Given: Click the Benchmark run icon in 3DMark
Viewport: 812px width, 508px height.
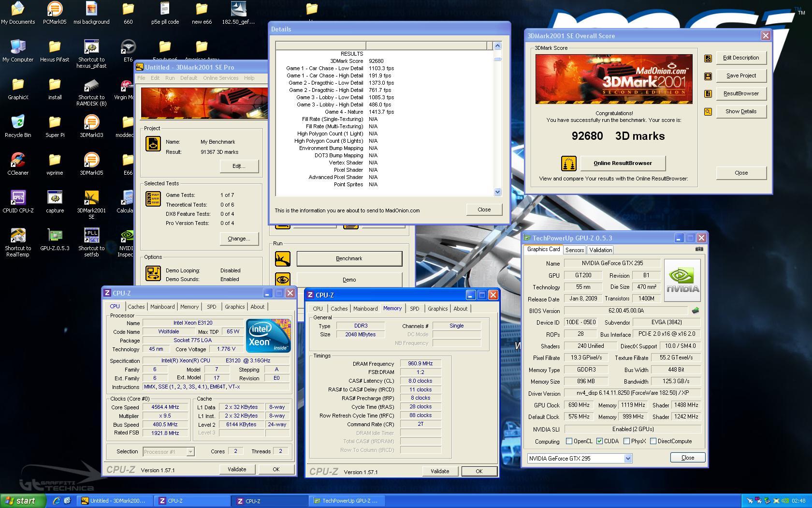Looking at the screenshot, I should pos(283,259).
